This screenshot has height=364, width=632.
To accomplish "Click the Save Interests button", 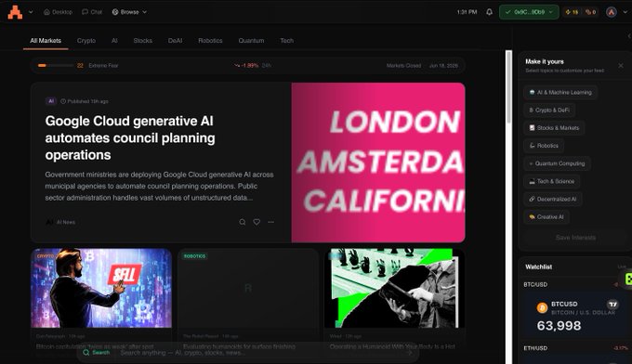I will pos(575,238).
